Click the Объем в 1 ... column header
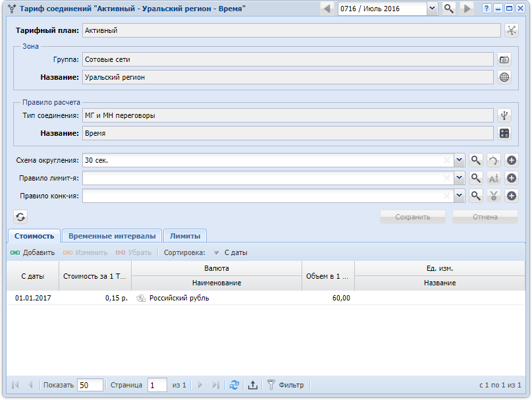This screenshot has height=400, width=532. [x=328, y=276]
